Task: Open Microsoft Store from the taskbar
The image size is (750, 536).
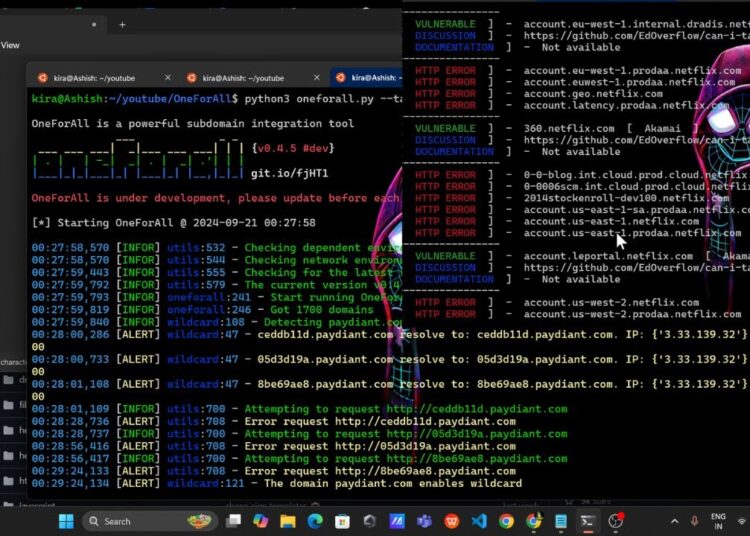Action: (x=342, y=521)
